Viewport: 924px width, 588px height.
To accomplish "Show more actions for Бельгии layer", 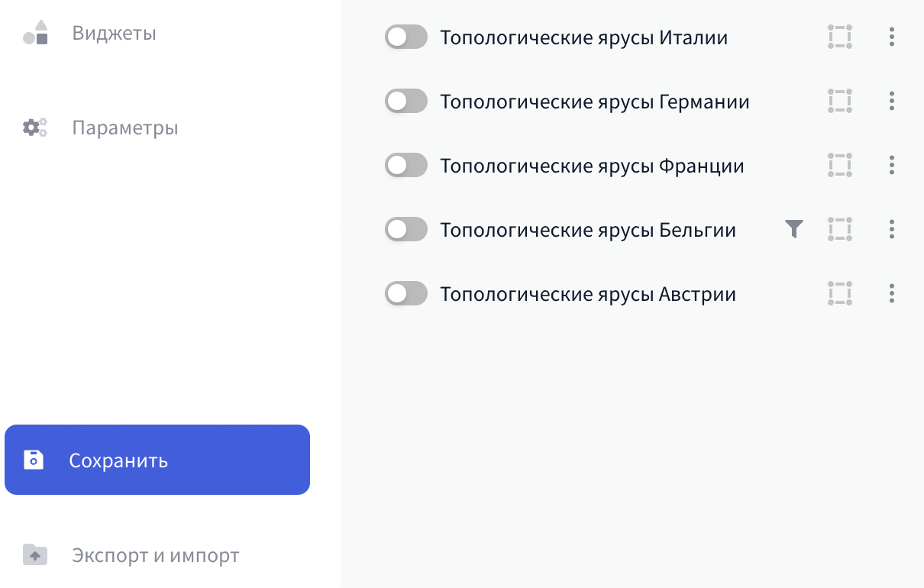I will [892, 229].
